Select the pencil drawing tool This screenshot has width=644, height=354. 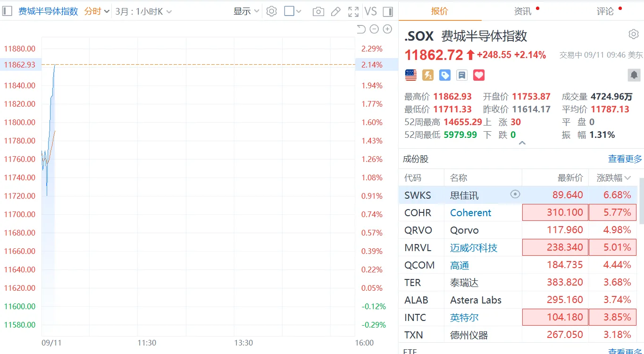pyautogui.click(x=336, y=11)
